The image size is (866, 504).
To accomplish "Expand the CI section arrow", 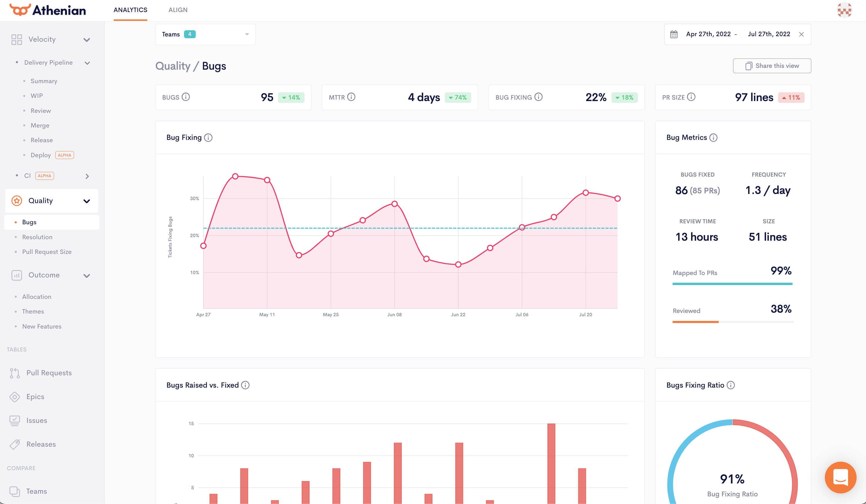I will 87,176.
